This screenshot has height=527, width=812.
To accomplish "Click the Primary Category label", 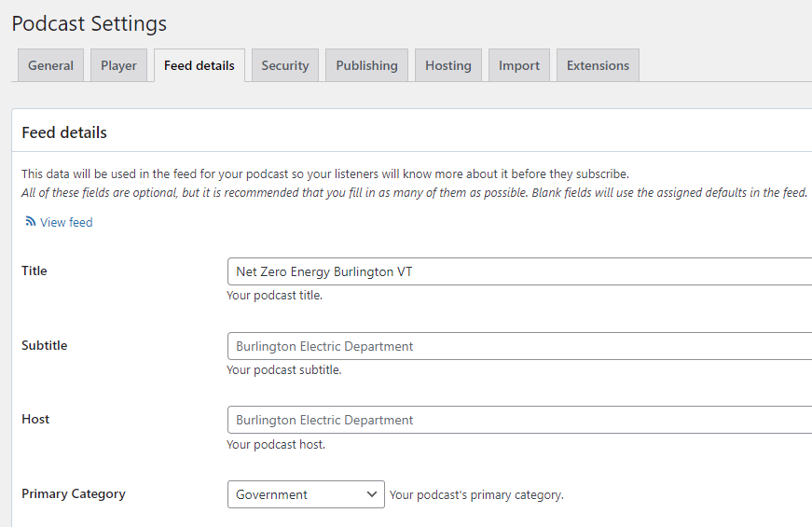I will pyautogui.click(x=74, y=493).
